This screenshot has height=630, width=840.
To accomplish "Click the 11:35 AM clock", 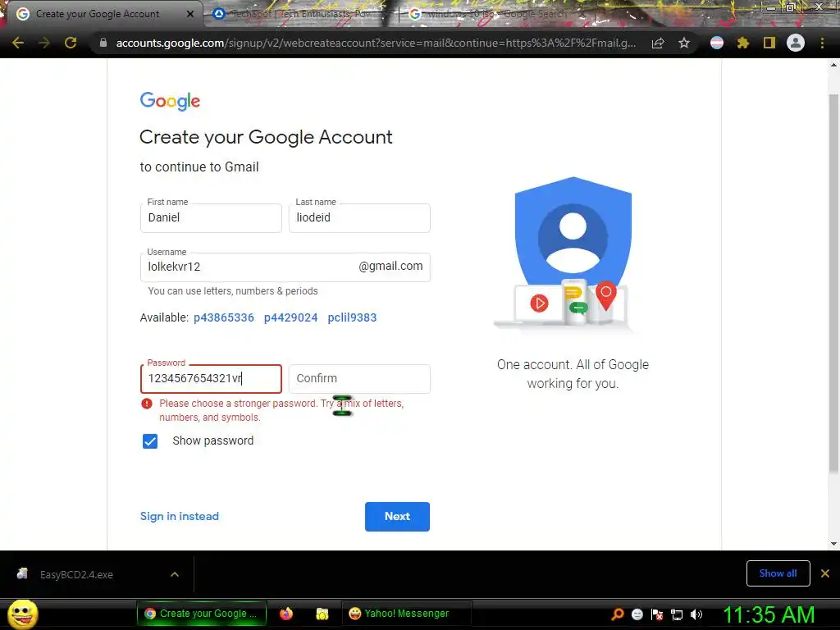I will pos(769,614).
